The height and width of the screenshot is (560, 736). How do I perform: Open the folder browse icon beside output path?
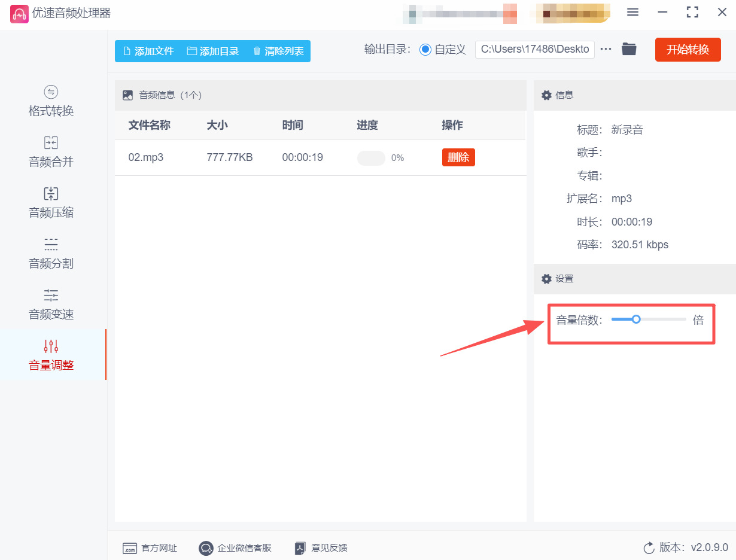click(x=628, y=50)
